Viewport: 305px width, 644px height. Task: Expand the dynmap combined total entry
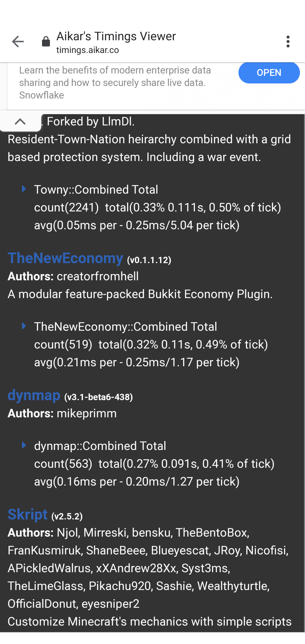pos(100,445)
